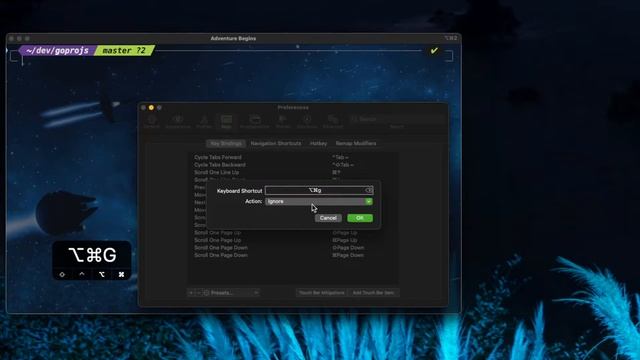Click the master ?2 git segment in terminal
Screen dimensions: 640x360
124,51
